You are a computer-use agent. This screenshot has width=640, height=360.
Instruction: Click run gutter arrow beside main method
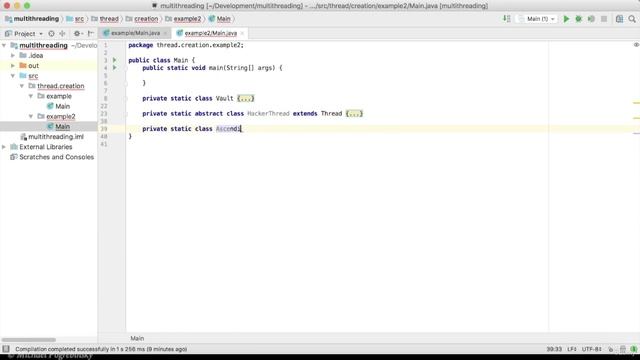pos(115,67)
